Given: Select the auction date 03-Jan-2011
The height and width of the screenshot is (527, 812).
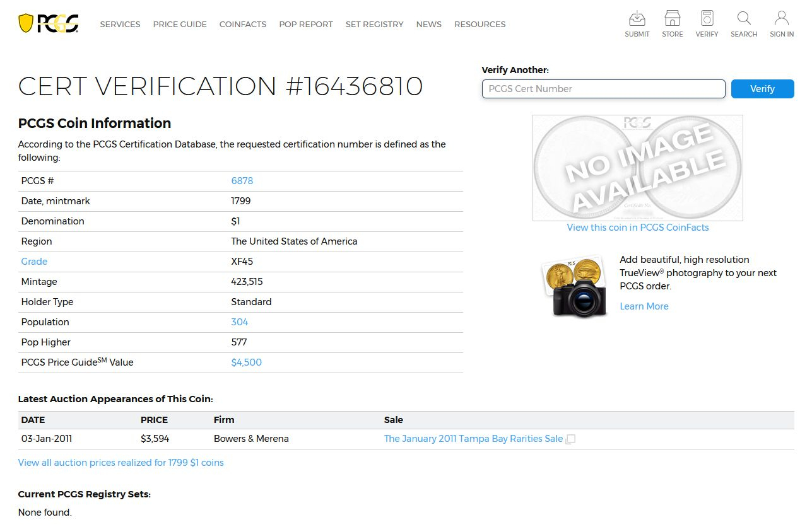Looking at the screenshot, I should pyautogui.click(x=47, y=439).
